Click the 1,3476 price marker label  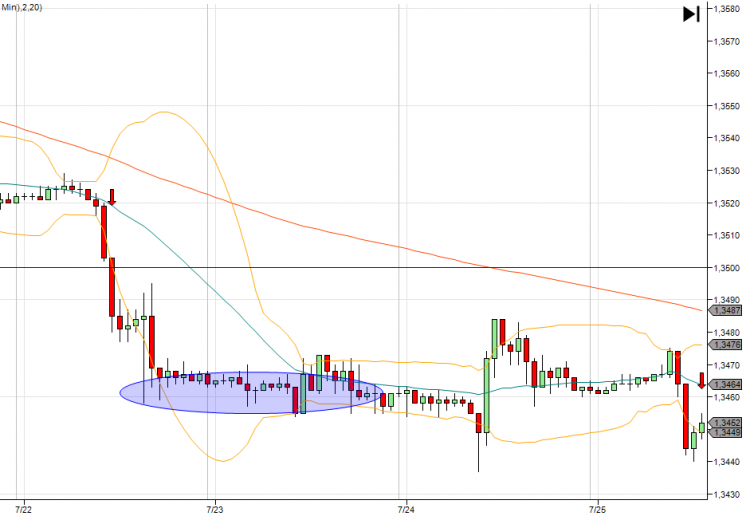coord(727,344)
